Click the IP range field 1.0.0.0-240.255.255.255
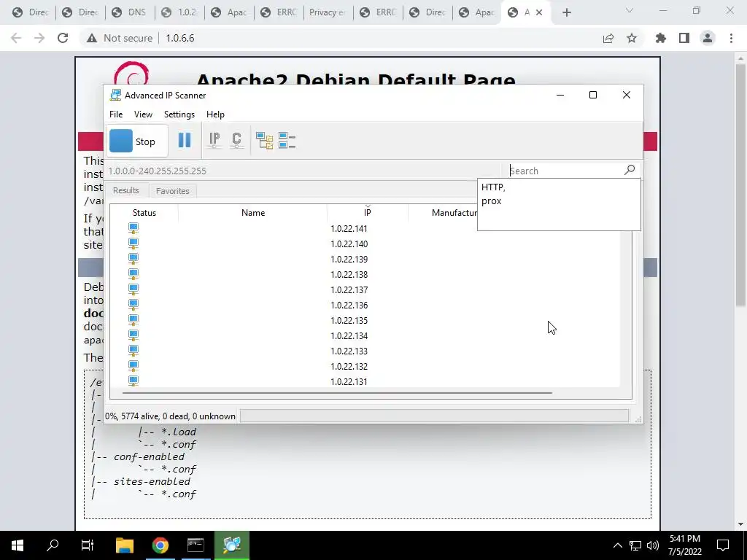Viewport: 747px width, 560px height. click(x=303, y=171)
